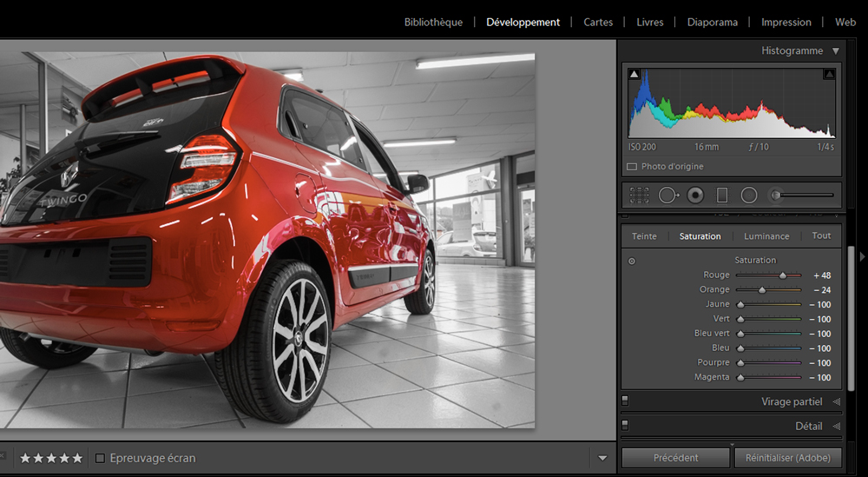The width and height of the screenshot is (868, 477).
Task: Toggle the Virage partiel panel switch
Action: coord(625,401)
